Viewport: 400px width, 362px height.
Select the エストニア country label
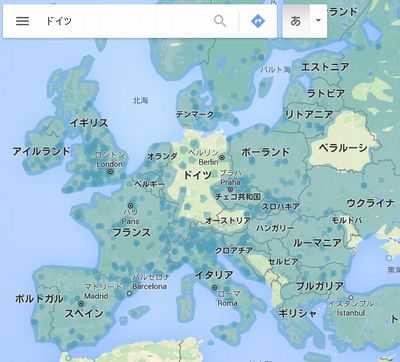point(325,67)
